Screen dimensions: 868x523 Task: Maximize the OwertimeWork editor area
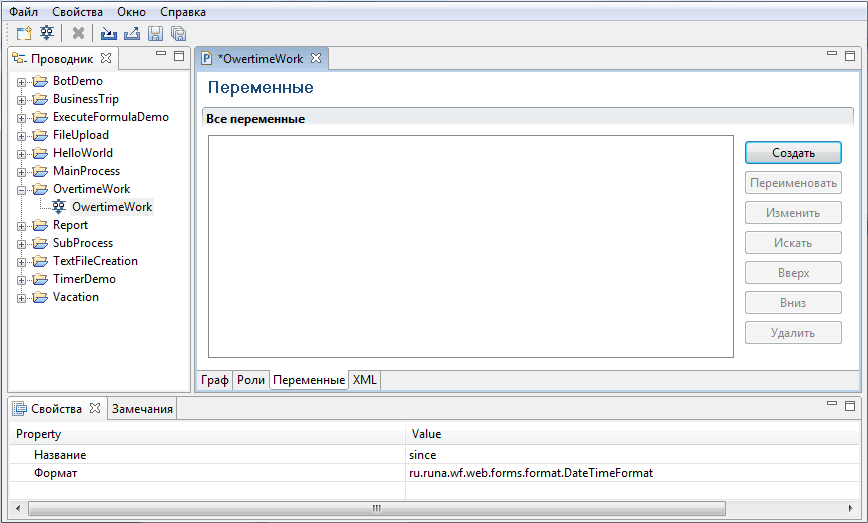point(850,56)
